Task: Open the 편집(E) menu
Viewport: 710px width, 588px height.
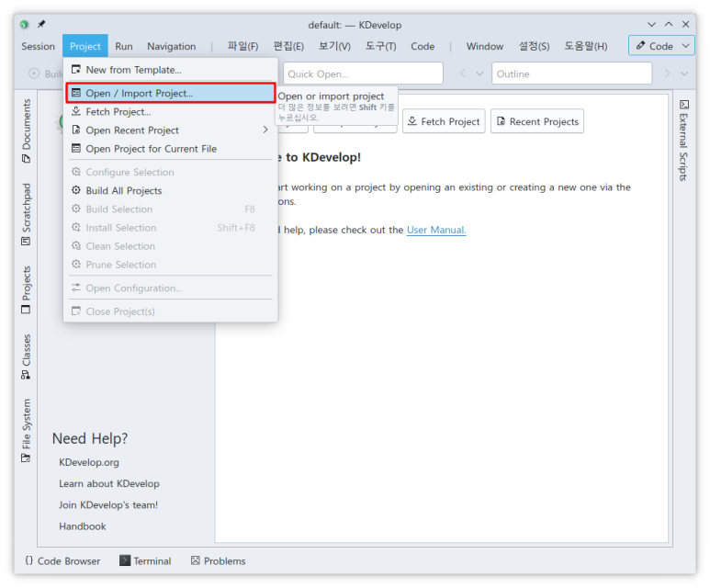Action: pyautogui.click(x=288, y=46)
